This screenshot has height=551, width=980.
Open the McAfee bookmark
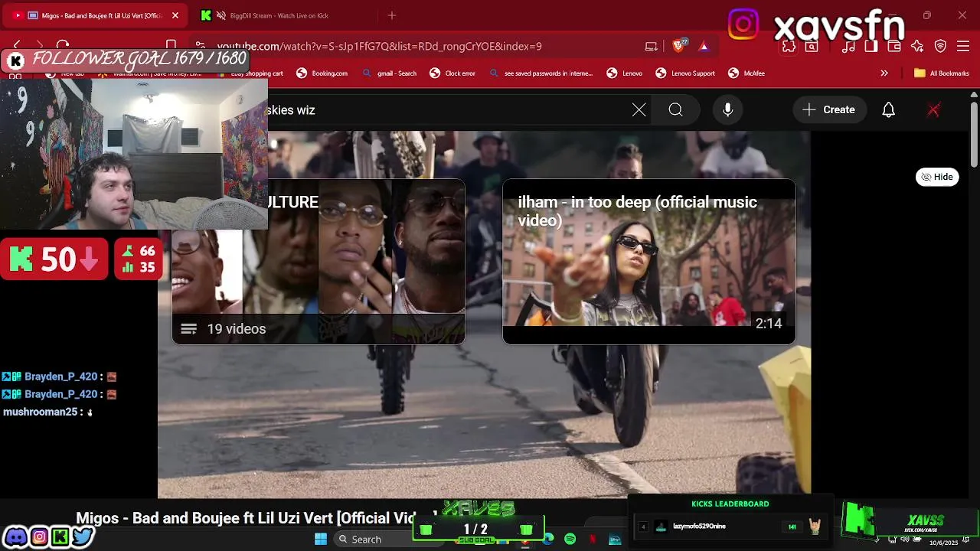coord(746,73)
